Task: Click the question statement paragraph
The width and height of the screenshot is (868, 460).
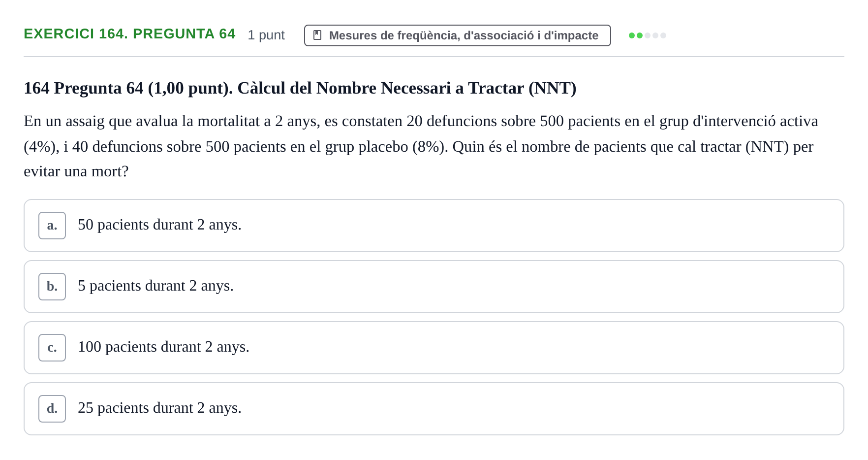Action: click(x=421, y=146)
